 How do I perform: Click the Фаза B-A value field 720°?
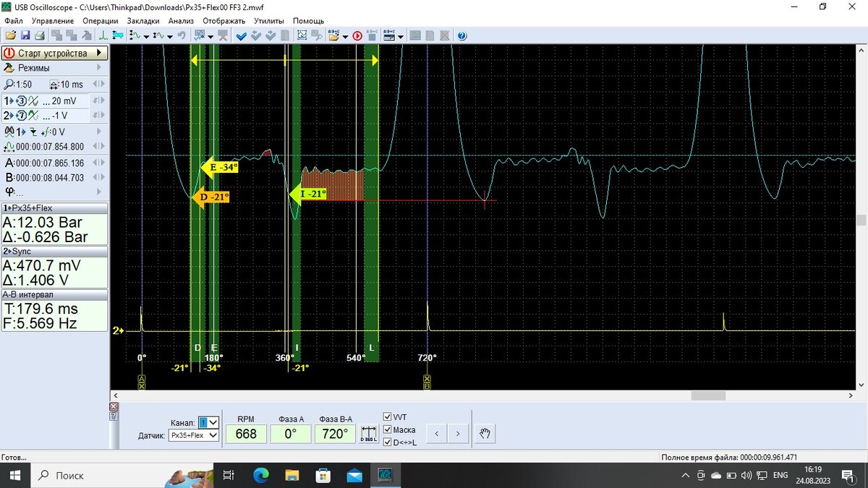pyautogui.click(x=336, y=435)
